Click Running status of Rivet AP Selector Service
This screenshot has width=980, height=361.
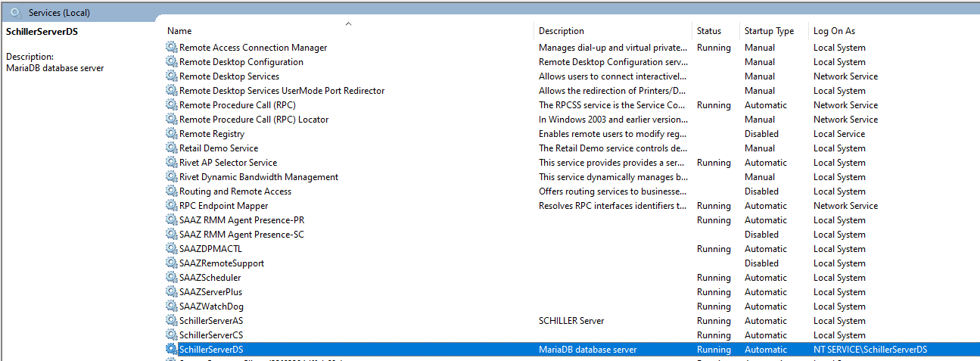coord(714,163)
